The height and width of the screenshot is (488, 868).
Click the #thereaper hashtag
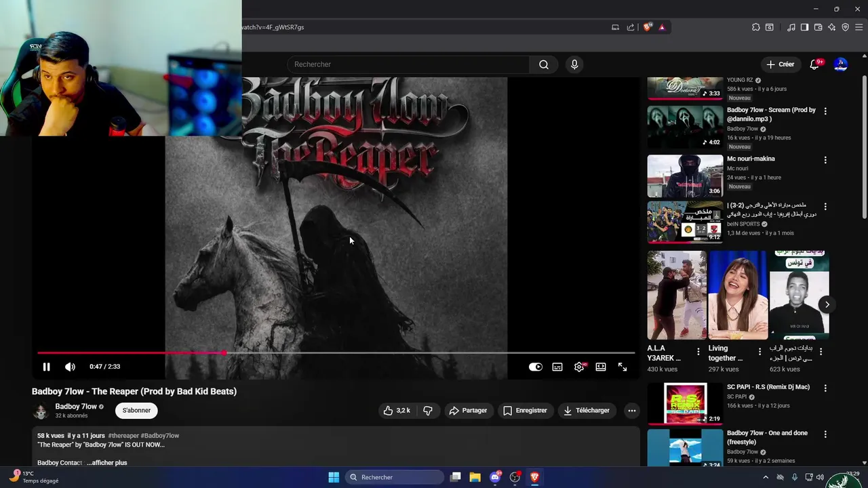coord(123,436)
